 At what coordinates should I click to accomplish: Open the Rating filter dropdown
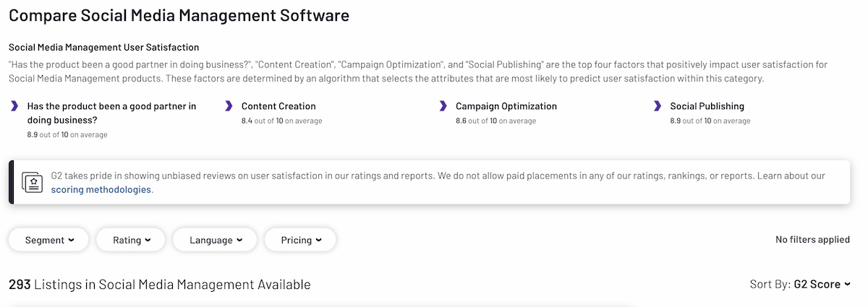tap(131, 240)
